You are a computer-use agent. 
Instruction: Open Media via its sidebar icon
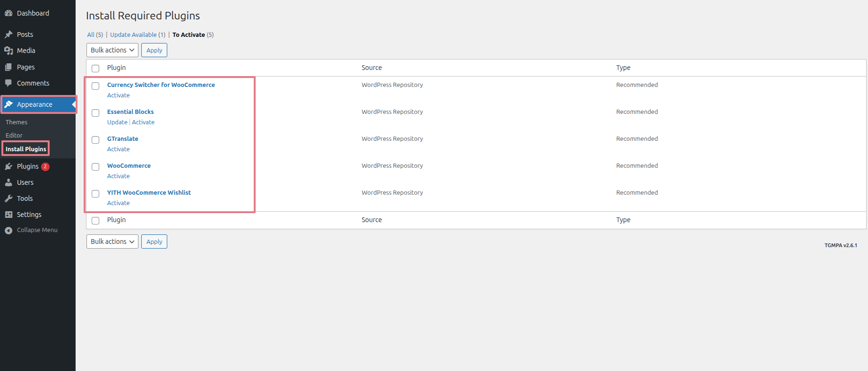coord(9,51)
